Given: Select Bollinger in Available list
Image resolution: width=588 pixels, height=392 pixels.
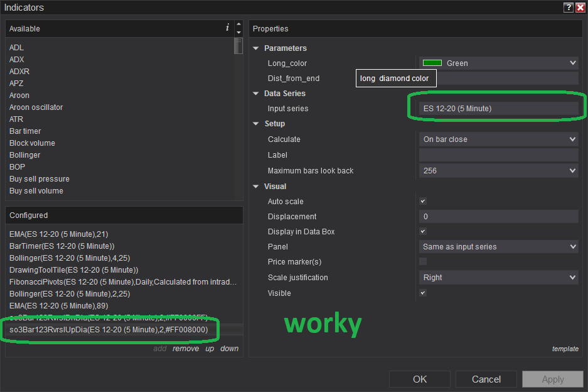Looking at the screenshot, I should point(24,155).
